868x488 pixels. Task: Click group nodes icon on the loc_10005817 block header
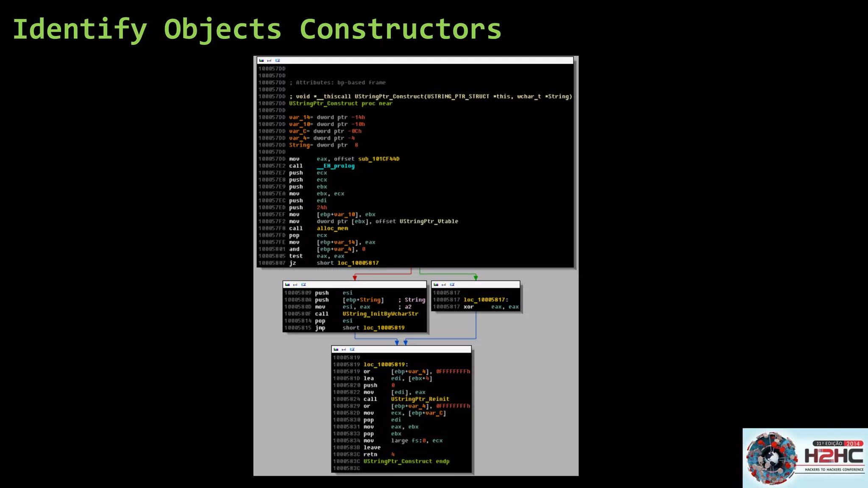pos(452,285)
